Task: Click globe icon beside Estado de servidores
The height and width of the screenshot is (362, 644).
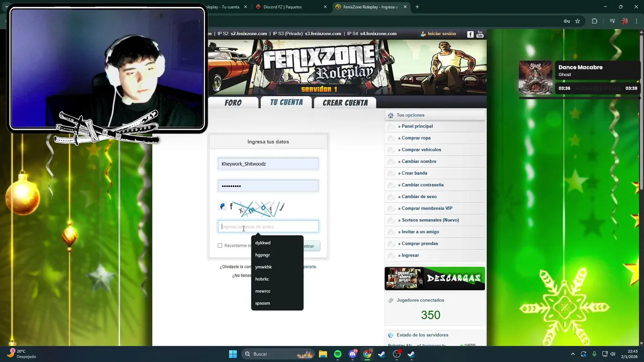Action: pyautogui.click(x=390, y=335)
